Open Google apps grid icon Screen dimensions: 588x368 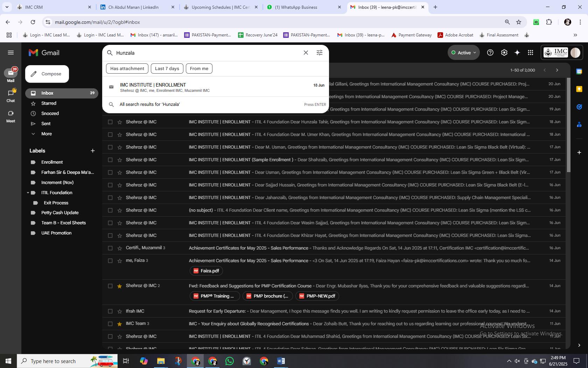click(x=531, y=53)
